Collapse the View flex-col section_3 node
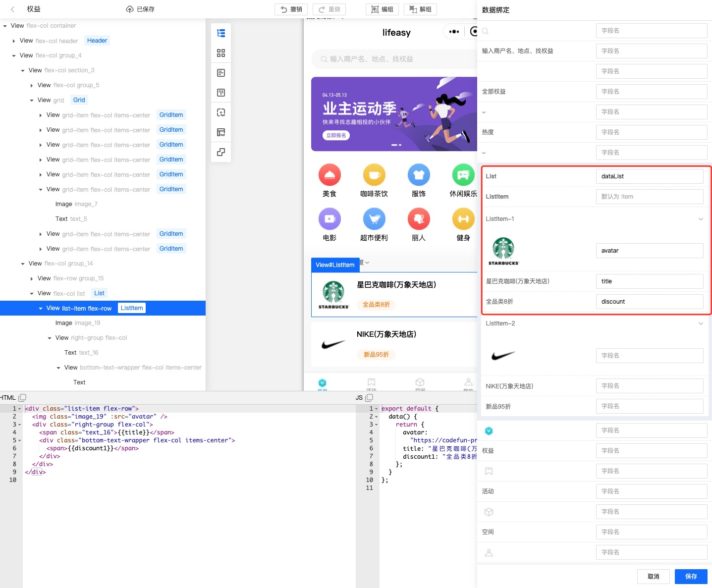The height and width of the screenshot is (588, 712). 23,70
